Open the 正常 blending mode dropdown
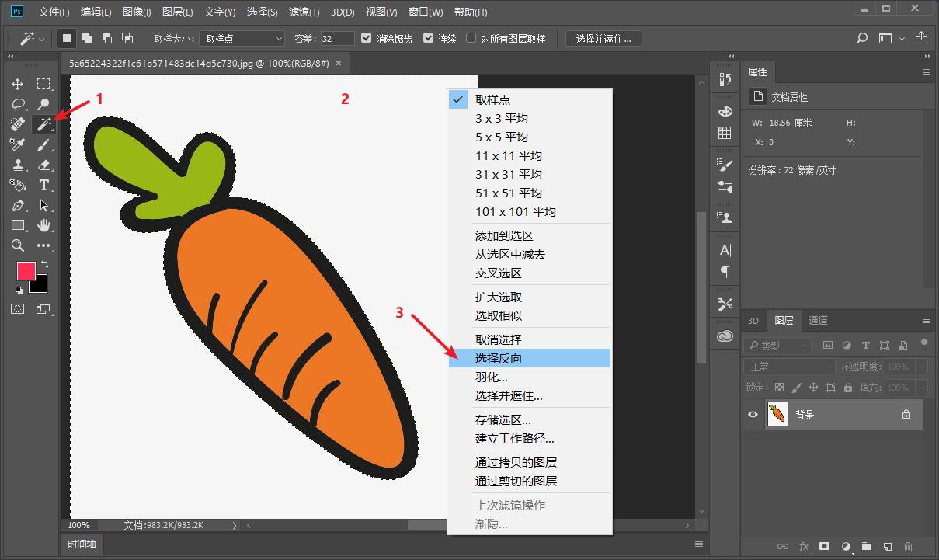Image resolution: width=939 pixels, height=560 pixels. point(789,365)
